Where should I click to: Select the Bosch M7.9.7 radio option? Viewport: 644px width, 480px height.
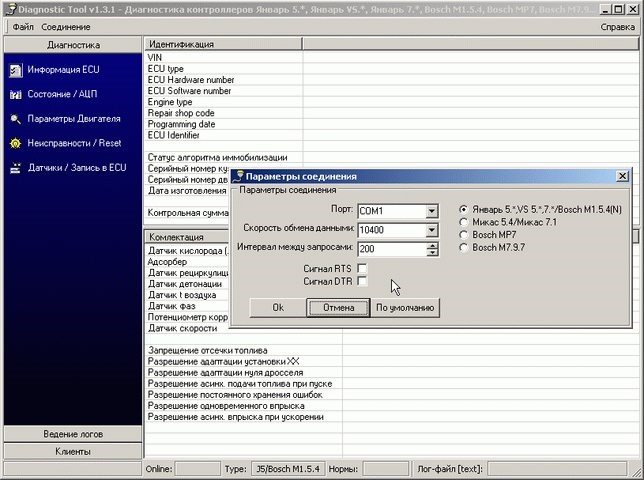pos(463,246)
